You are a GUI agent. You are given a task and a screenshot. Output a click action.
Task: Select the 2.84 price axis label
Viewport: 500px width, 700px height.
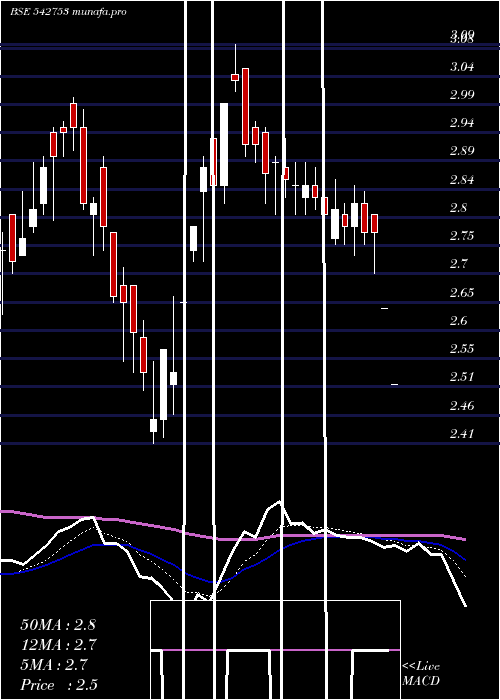coord(462,180)
